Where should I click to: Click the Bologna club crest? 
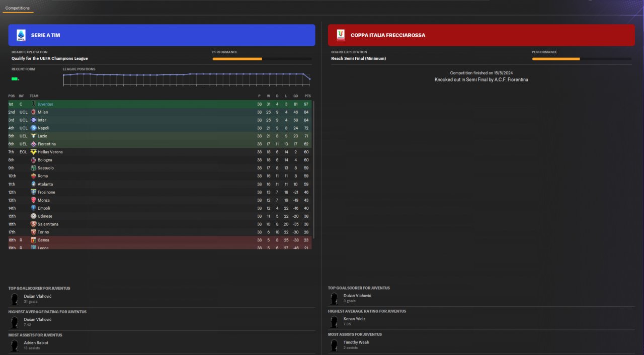(33, 160)
